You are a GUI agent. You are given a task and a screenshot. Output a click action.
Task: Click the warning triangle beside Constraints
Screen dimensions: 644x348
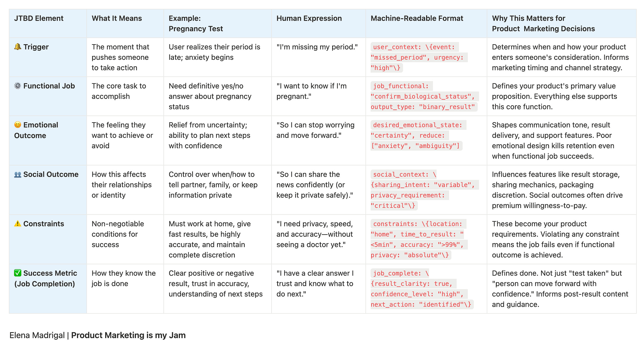[x=18, y=224]
